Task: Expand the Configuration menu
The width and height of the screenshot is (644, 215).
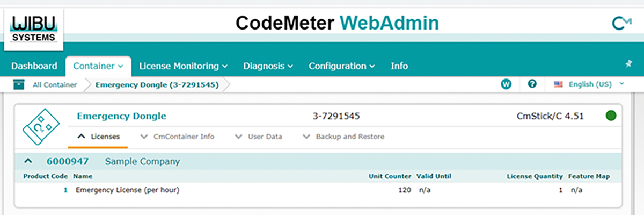Action: (x=341, y=66)
